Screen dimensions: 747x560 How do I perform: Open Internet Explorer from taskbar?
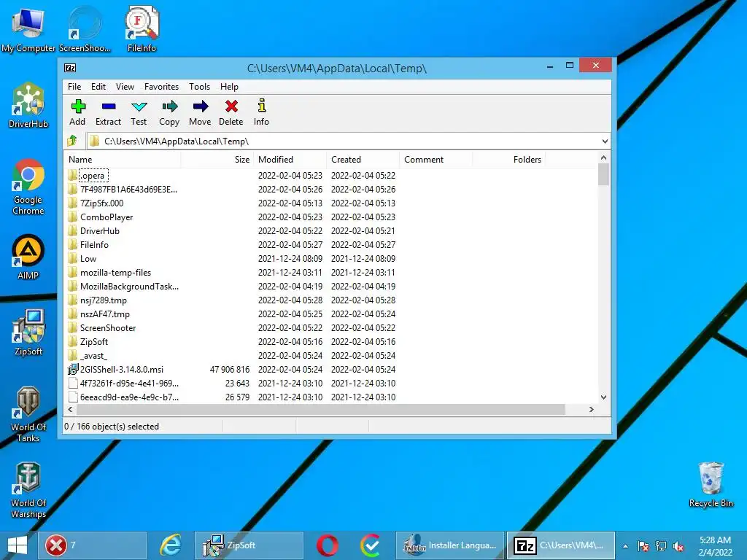point(171,545)
